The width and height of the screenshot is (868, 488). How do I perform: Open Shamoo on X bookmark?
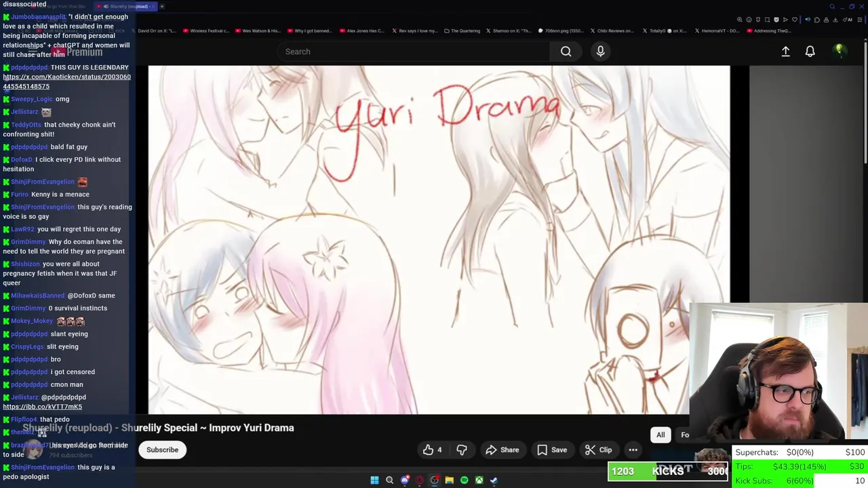tap(509, 30)
